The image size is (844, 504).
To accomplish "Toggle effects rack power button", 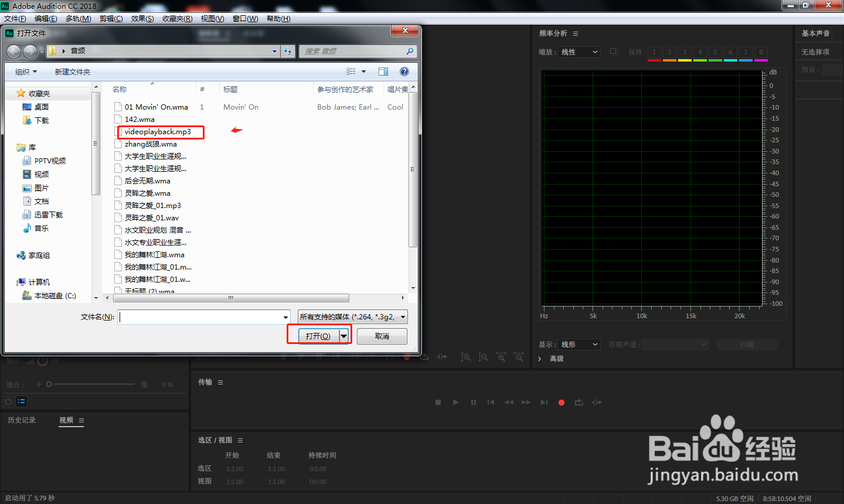I will [x=8, y=401].
